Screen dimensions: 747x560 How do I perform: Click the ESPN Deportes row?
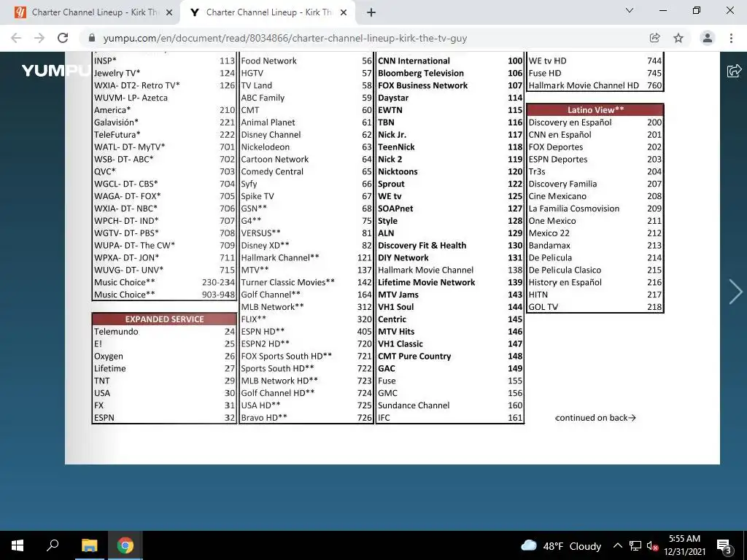pos(595,159)
